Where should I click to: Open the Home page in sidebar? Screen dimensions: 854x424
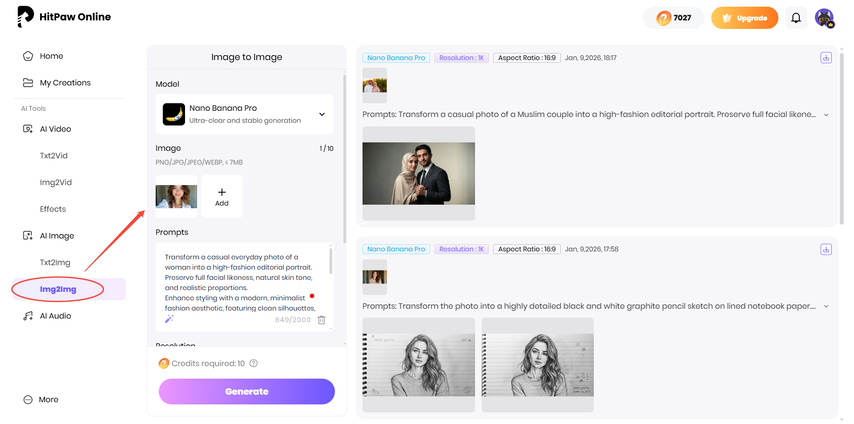(x=51, y=56)
